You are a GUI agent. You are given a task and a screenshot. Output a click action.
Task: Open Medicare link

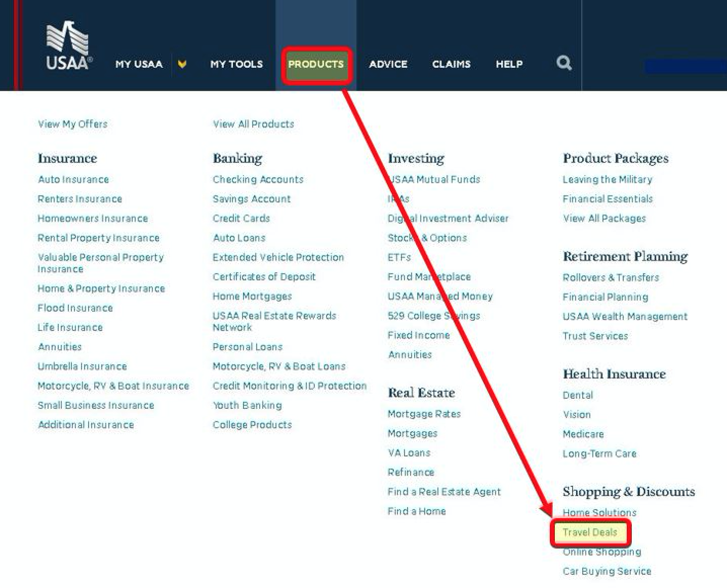584,434
